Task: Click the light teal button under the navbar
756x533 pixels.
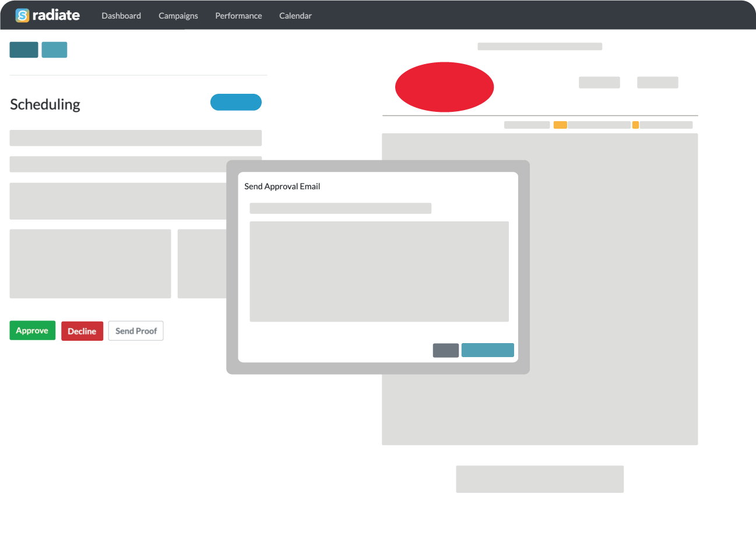Action: coord(54,50)
